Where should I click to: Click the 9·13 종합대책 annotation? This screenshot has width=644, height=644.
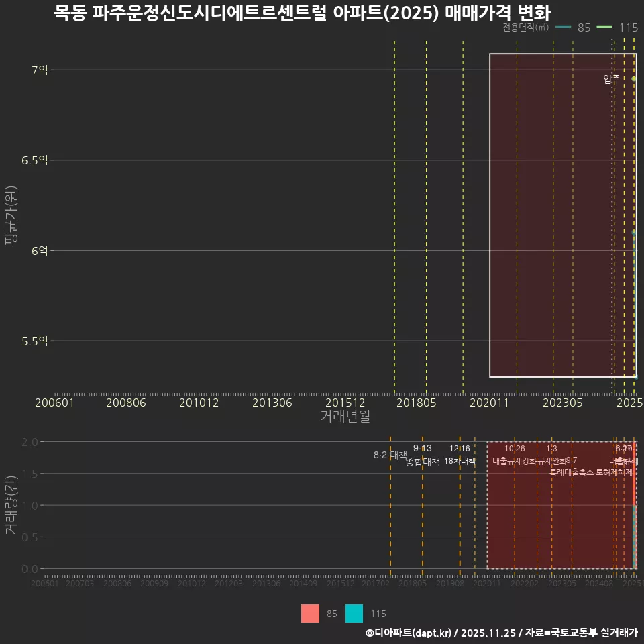click(x=423, y=454)
